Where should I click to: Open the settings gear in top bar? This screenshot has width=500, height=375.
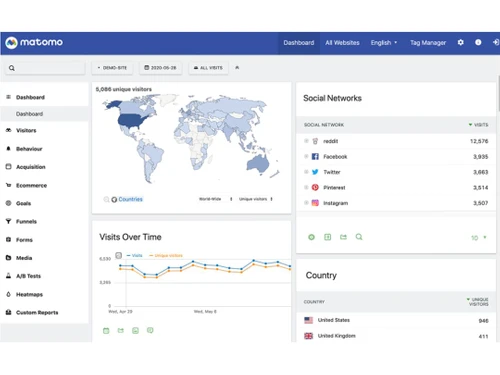point(461,42)
